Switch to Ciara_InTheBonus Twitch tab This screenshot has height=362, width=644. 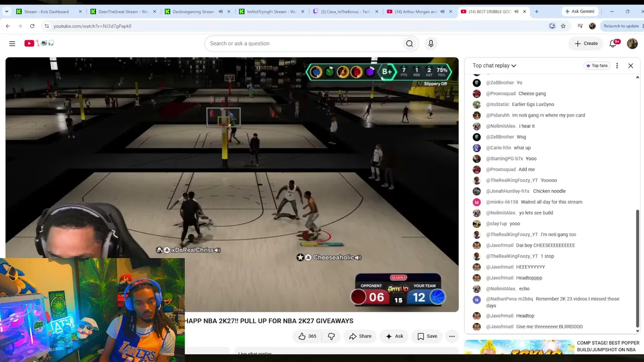pyautogui.click(x=344, y=12)
